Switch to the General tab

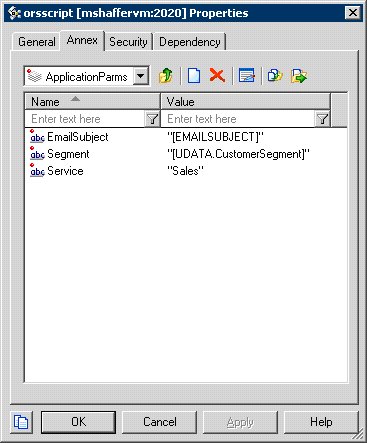(x=36, y=42)
